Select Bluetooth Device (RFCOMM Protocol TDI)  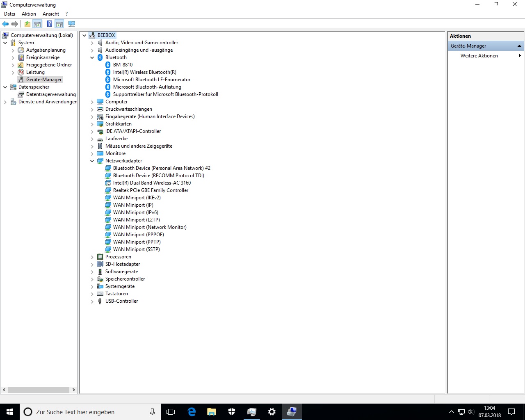(159, 176)
